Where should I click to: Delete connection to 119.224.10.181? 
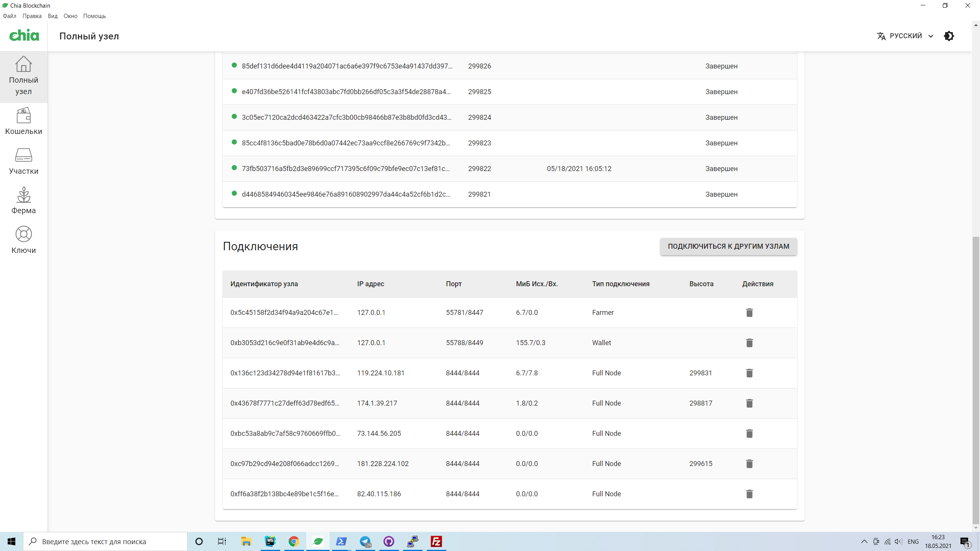coord(749,373)
